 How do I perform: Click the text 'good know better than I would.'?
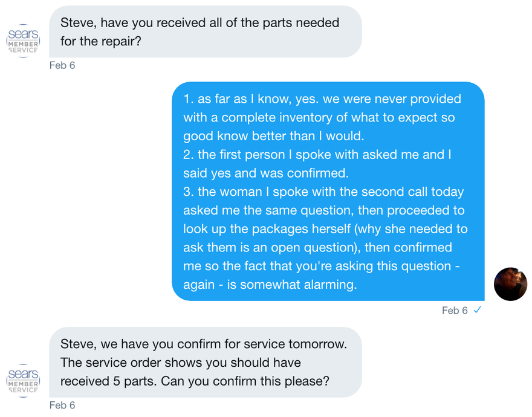(x=274, y=136)
